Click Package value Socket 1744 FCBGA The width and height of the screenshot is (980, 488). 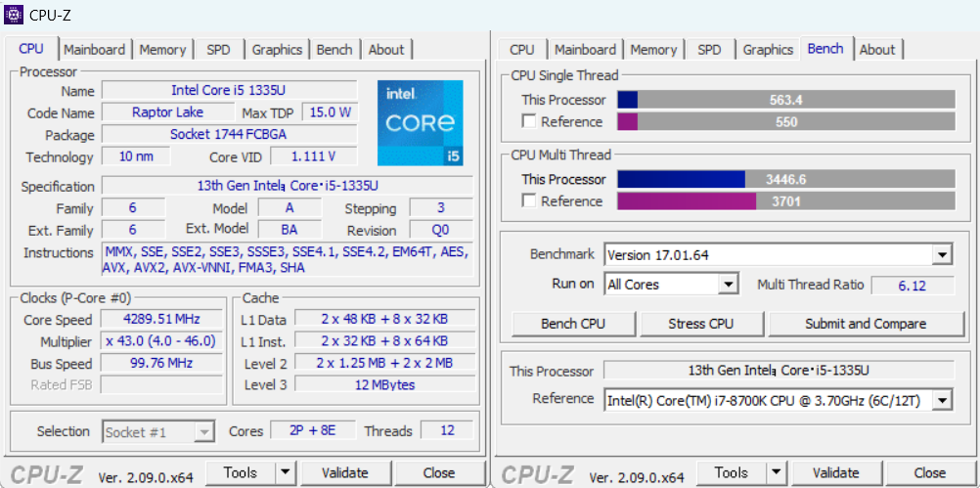[230, 134]
